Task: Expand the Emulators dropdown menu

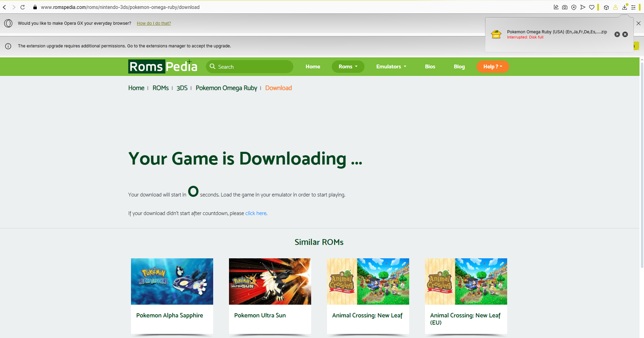Action: tap(391, 67)
